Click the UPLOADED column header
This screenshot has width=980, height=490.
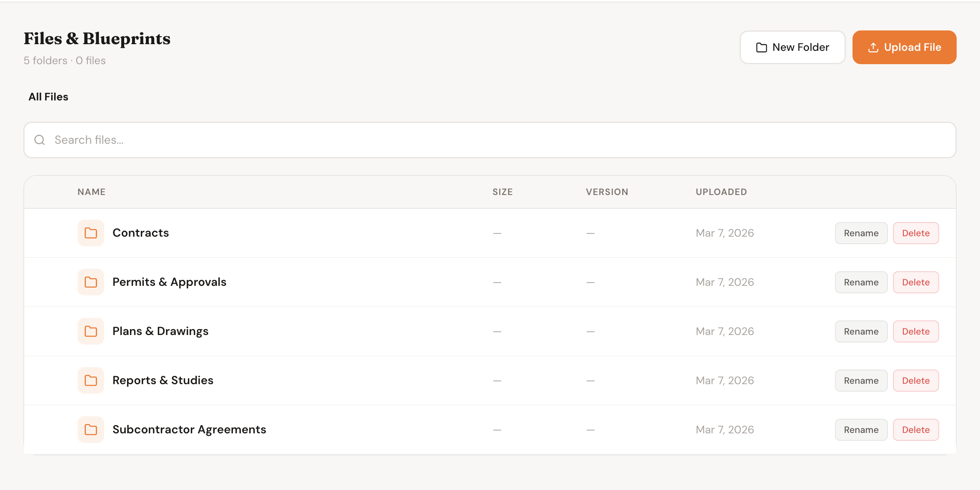tap(721, 192)
